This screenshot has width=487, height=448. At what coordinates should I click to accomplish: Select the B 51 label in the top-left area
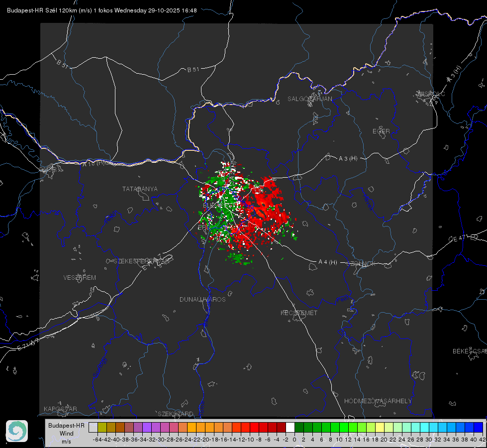click(62, 63)
